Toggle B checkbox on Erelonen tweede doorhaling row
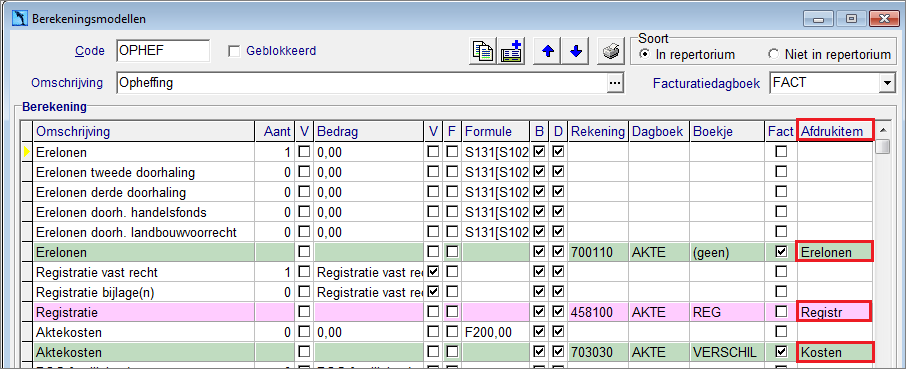906x369 pixels. coord(539,172)
